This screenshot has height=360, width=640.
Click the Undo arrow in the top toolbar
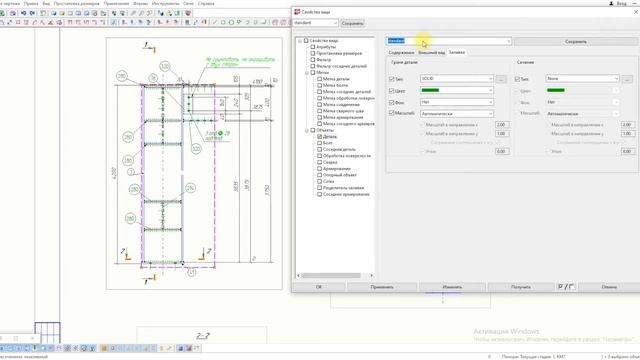coord(23,13)
